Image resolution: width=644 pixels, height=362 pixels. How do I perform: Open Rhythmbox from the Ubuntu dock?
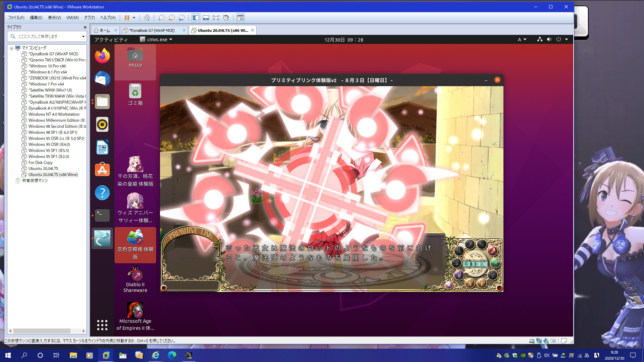tap(102, 124)
